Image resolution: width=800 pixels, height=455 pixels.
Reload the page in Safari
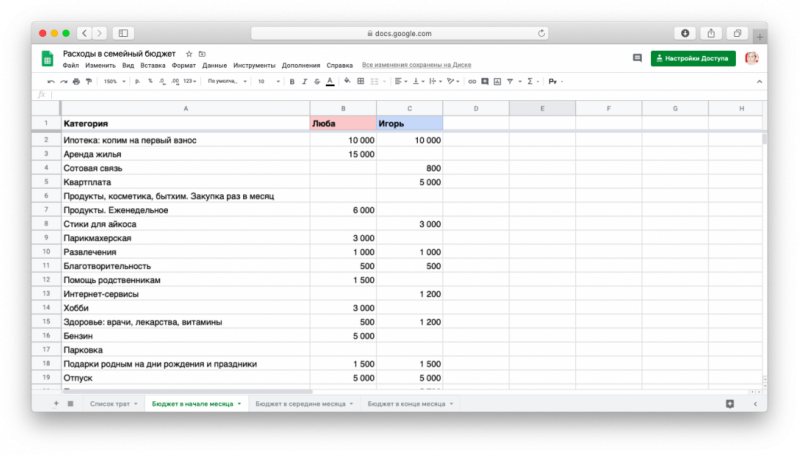[541, 33]
